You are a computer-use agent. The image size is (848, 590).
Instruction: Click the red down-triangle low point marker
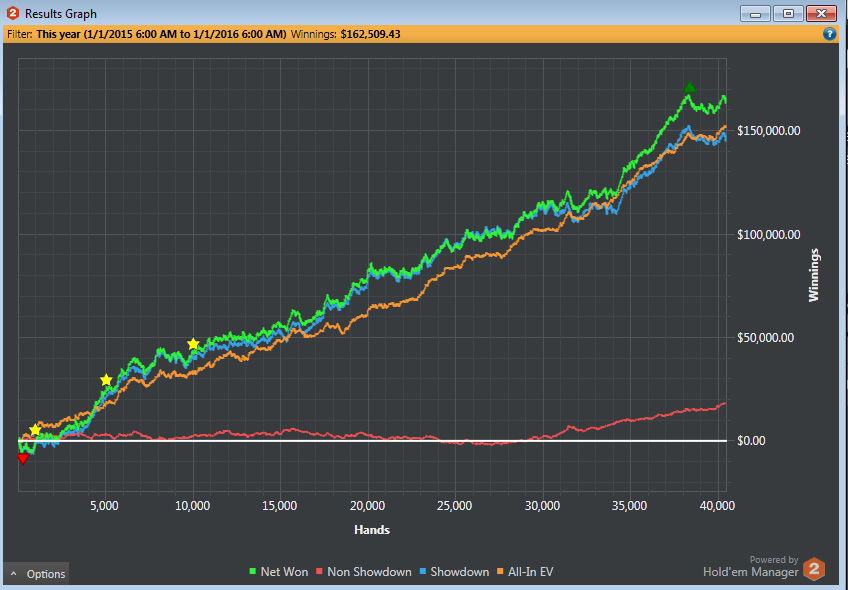pyautogui.click(x=23, y=459)
